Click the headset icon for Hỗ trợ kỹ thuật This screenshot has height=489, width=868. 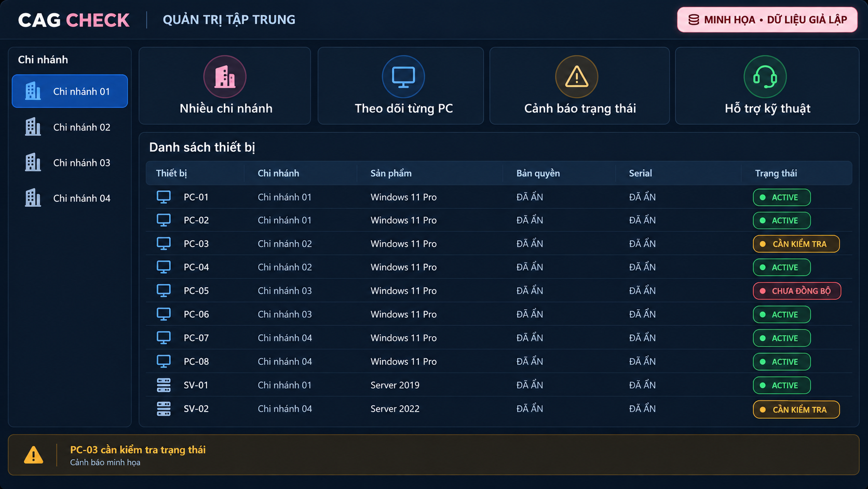(765, 77)
